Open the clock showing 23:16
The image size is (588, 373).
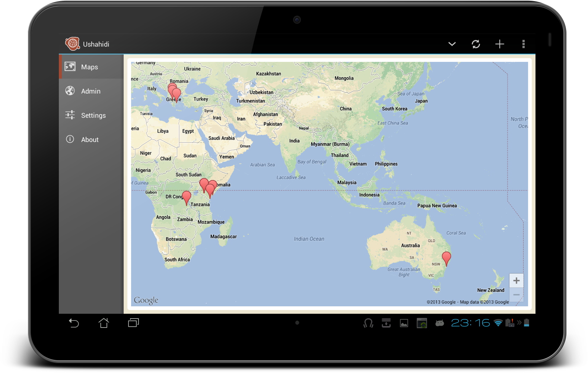tap(471, 323)
